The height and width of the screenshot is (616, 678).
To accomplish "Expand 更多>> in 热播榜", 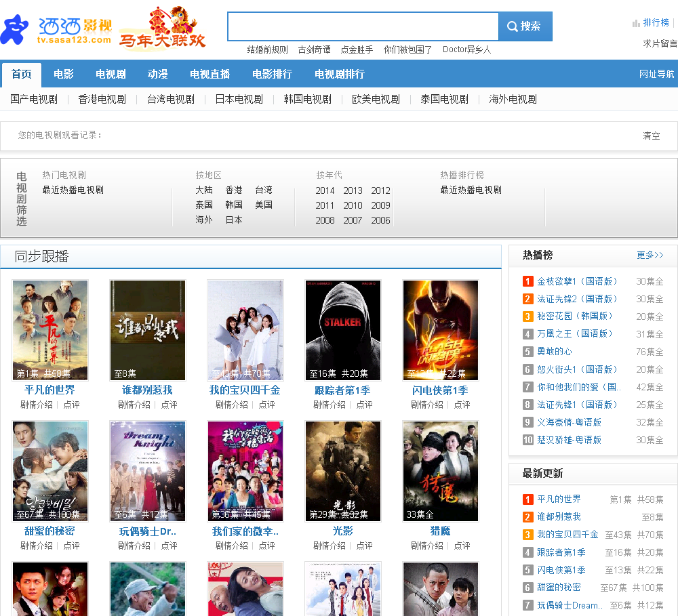I will pos(650,255).
